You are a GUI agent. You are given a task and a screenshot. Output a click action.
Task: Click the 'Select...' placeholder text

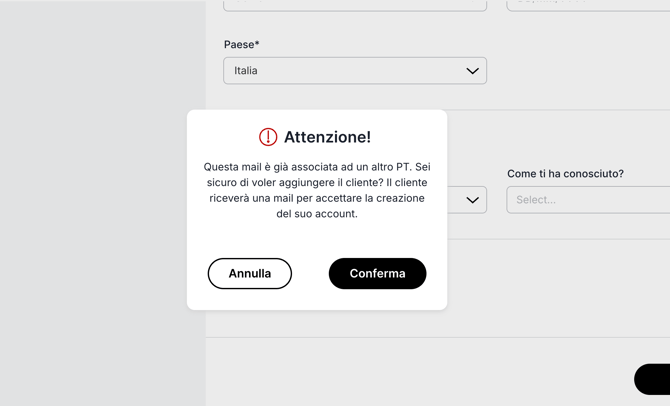[x=536, y=200]
